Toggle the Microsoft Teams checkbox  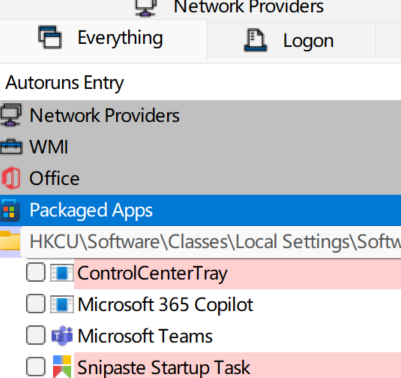tap(36, 335)
